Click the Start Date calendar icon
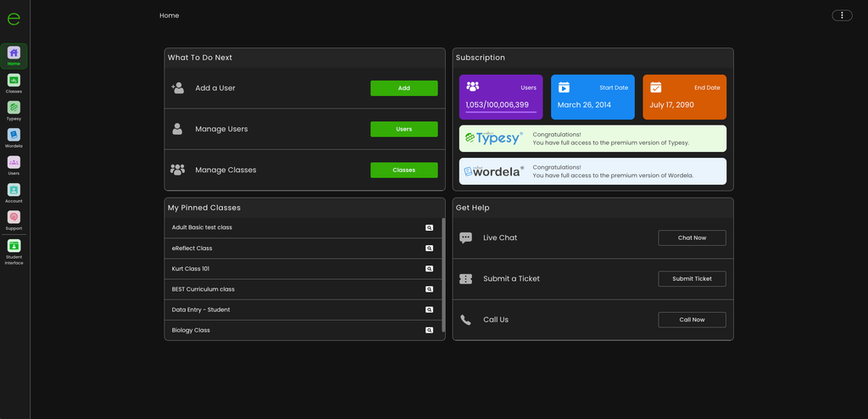The height and width of the screenshot is (419, 868). 564,87
